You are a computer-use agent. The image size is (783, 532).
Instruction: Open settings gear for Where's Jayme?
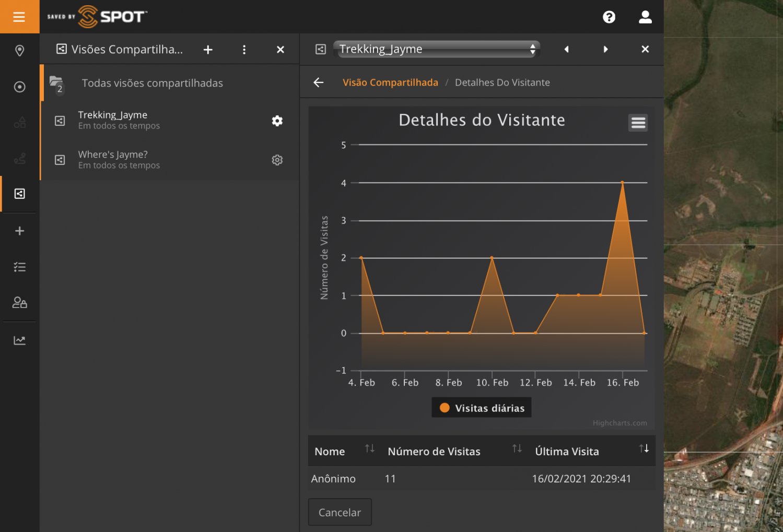point(277,160)
